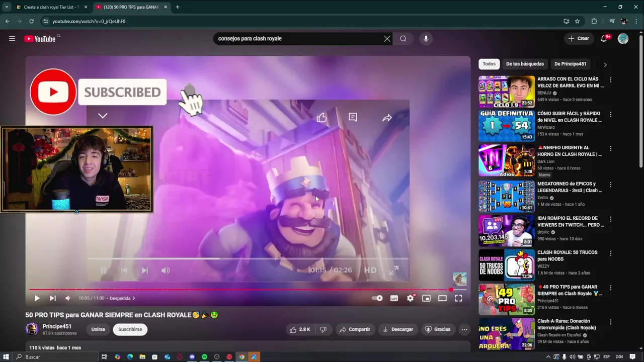Open a new browser tab
This screenshot has width=644, height=362.
[x=177, y=7]
